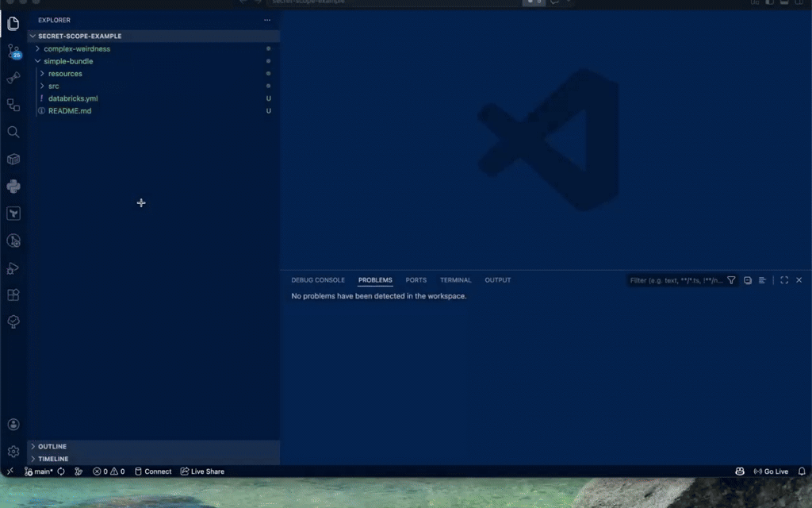Open the Search view magnifier icon

coord(13,133)
